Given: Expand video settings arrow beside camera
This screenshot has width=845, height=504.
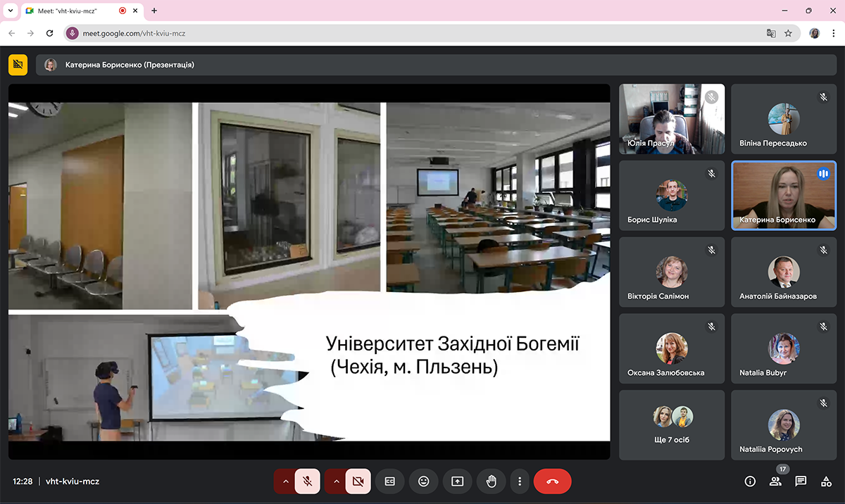Looking at the screenshot, I should [337, 481].
